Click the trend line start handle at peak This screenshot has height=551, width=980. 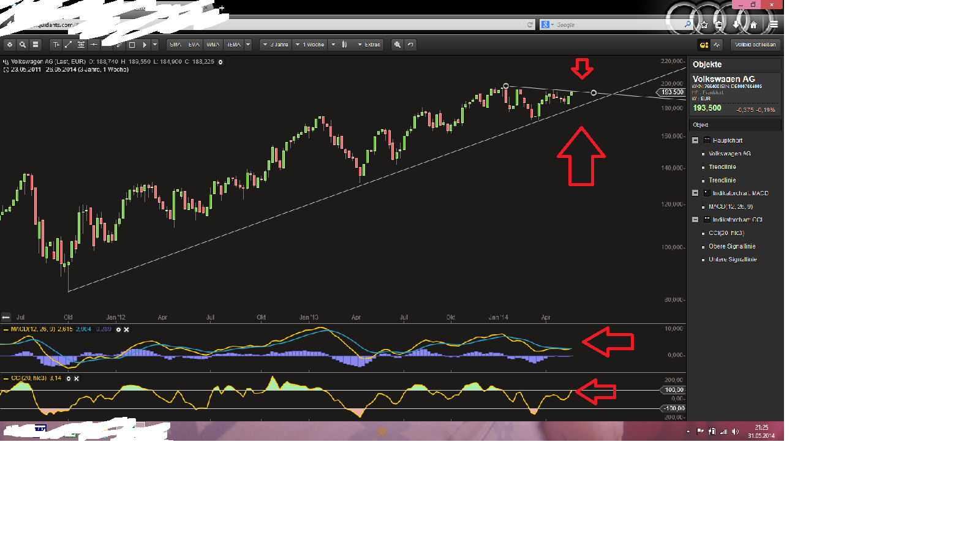[506, 86]
